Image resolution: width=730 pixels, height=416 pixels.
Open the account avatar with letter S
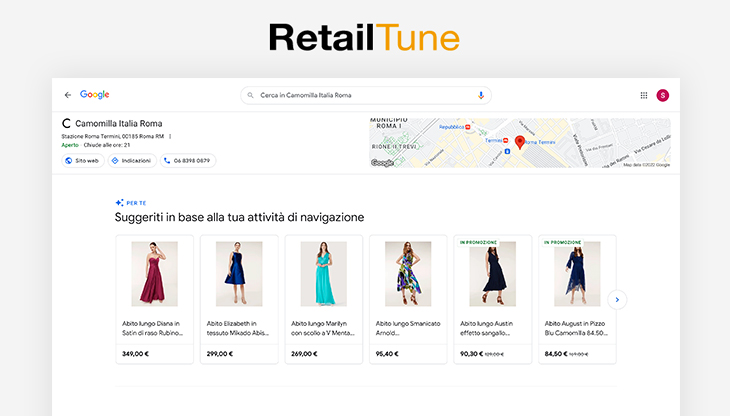662,95
